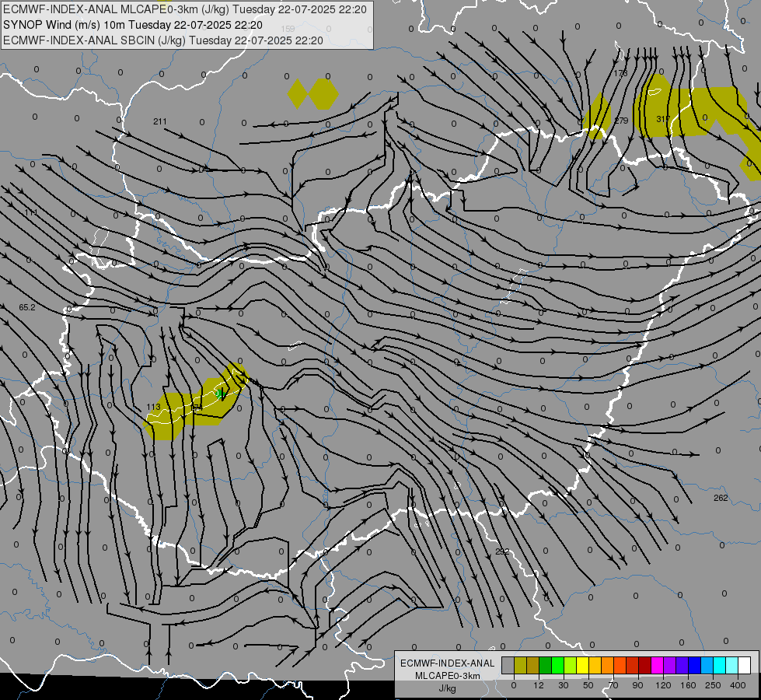
Task: Choose the yellow swatch above the 50 tick
Action: coord(582,665)
